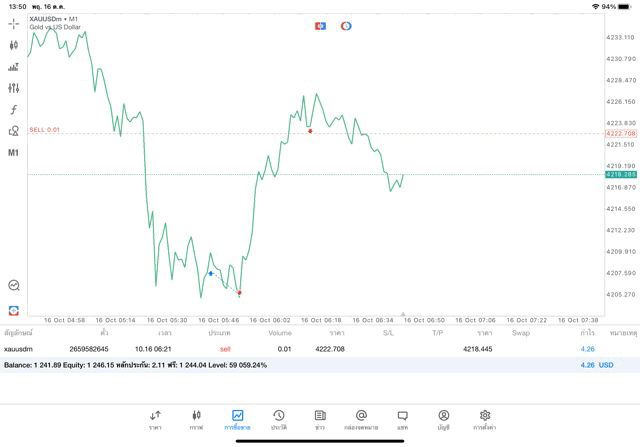Switch to the ประวัติ history tab
The height and width of the screenshot is (447, 640).
tap(279, 419)
